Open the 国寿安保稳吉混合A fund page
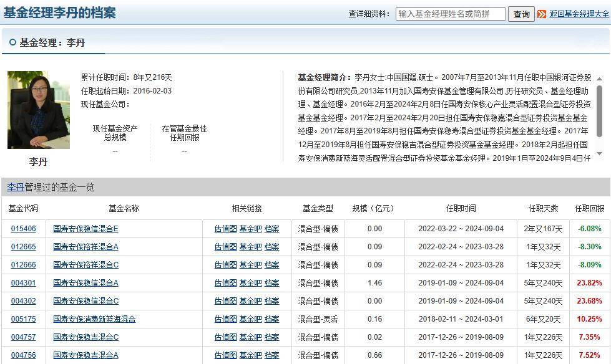Image resolution: width=611 pixels, height=364 pixels. tap(86, 354)
